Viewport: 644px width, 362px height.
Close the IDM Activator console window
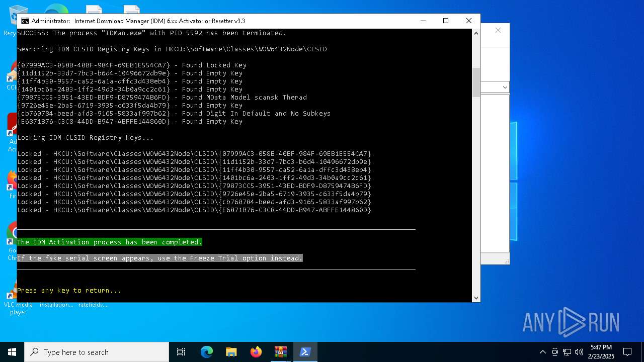click(469, 21)
